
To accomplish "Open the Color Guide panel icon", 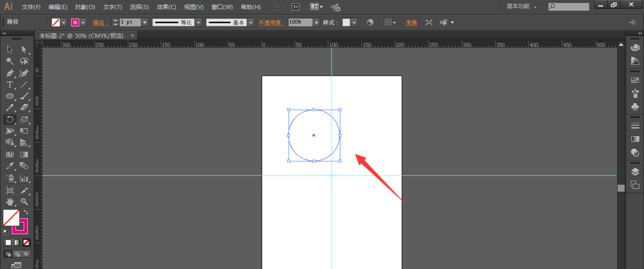I will [634, 61].
